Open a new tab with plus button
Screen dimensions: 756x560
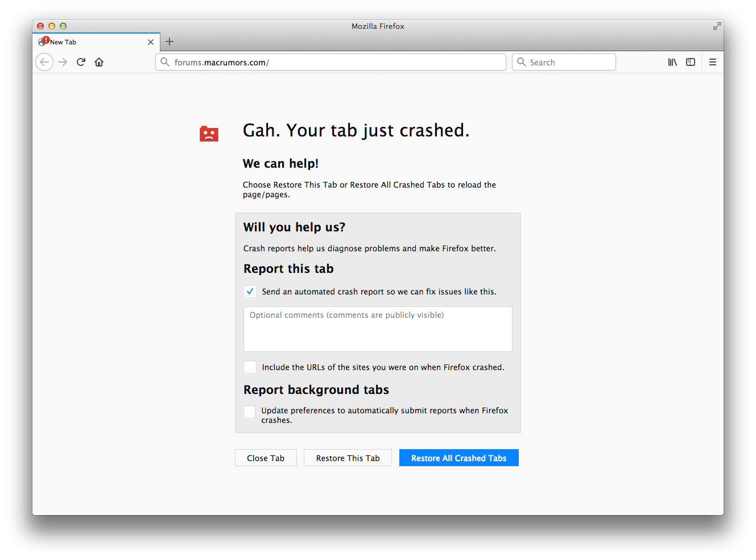point(170,42)
